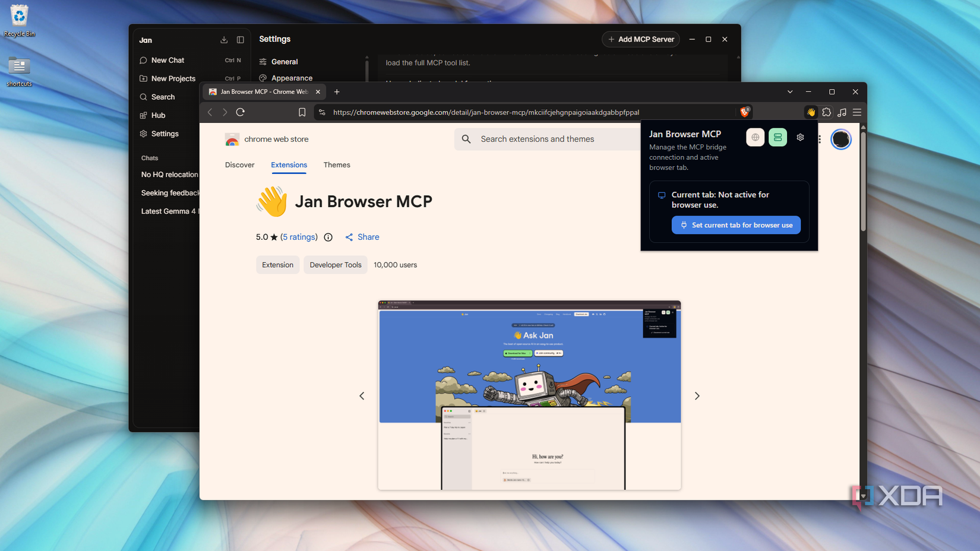
Task: Switch to the Discover tab
Action: point(239,165)
